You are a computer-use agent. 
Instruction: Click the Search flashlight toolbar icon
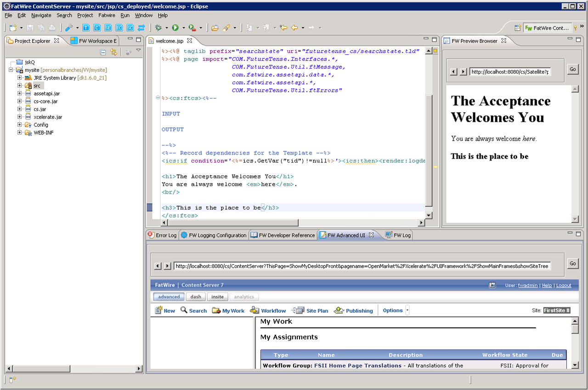point(226,28)
